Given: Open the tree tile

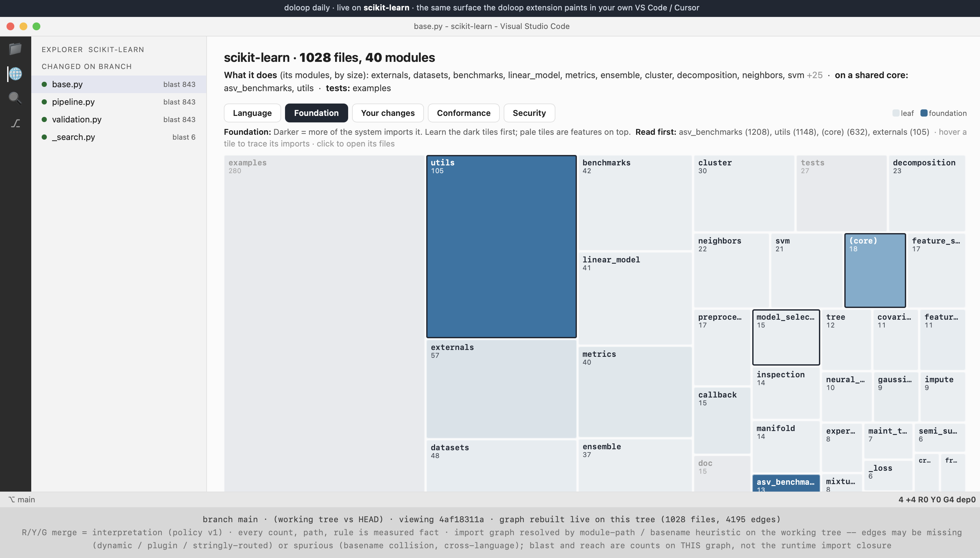Looking at the screenshot, I should pos(846,340).
